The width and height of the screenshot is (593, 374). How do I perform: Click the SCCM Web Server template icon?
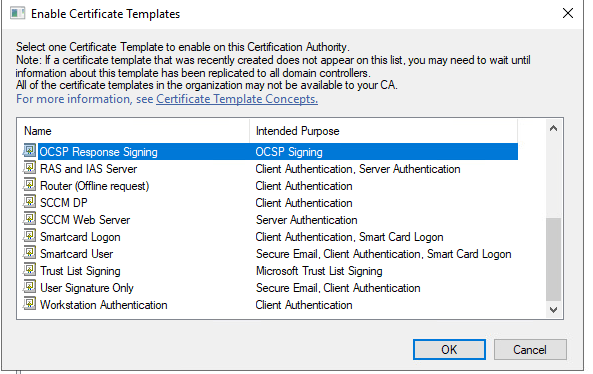click(x=29, y=219)
